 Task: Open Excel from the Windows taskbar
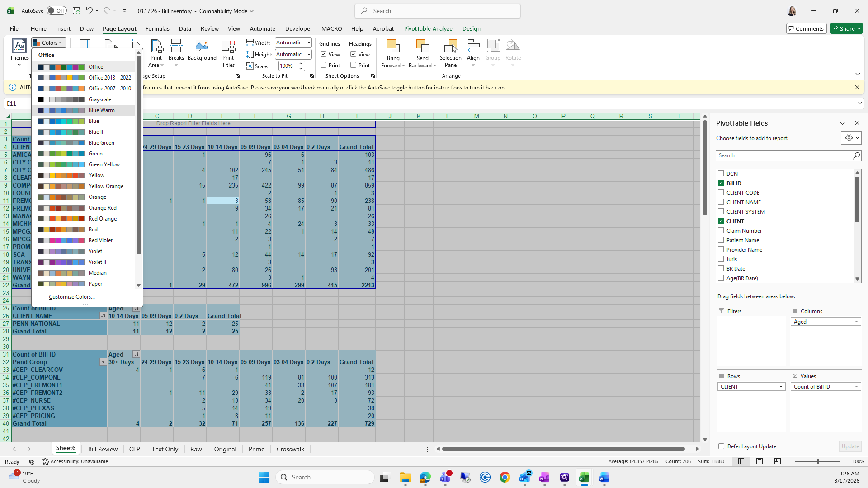coord(584,478)
